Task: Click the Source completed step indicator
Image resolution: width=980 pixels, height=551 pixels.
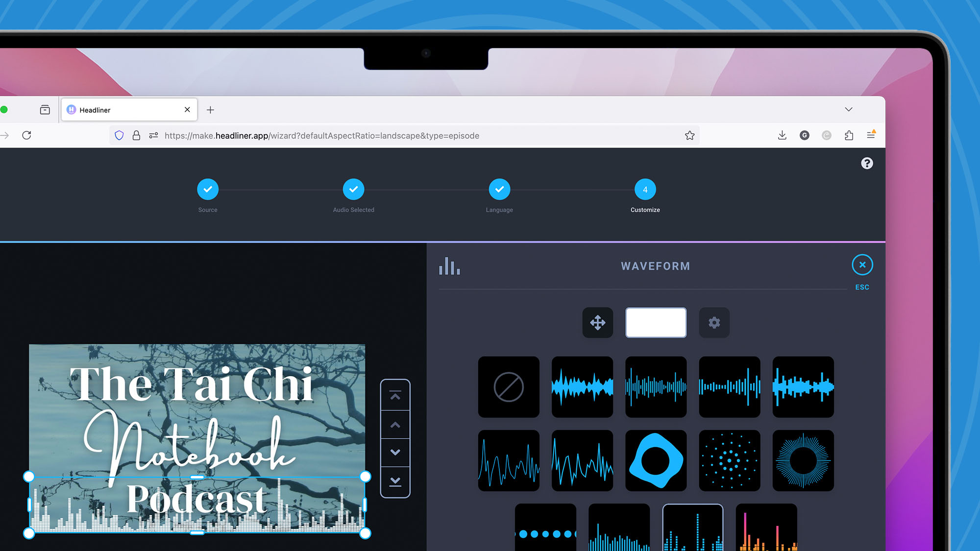Action: coord(207,189)
